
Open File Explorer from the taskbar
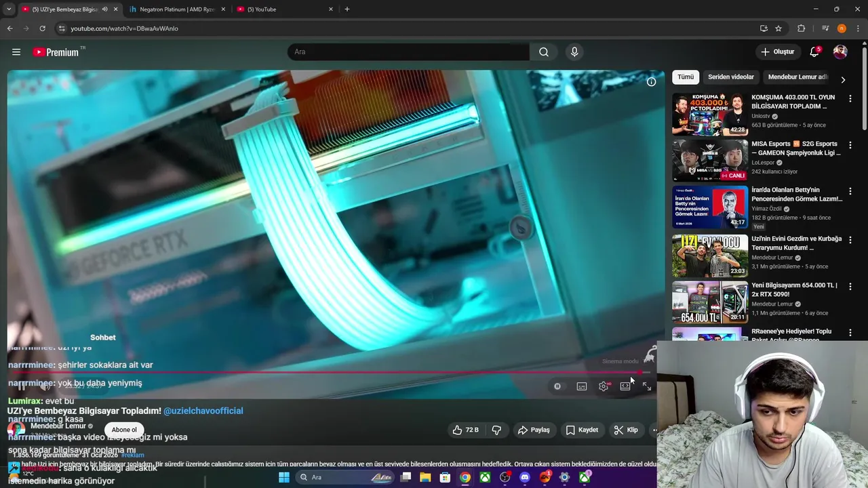[425, 478]
